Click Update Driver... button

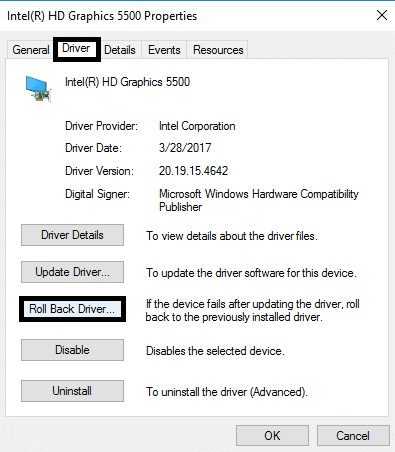coord(72,272)
